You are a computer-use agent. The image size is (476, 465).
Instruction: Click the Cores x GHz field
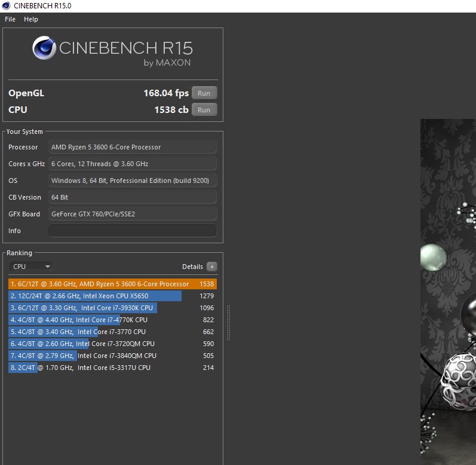[133, 164]
